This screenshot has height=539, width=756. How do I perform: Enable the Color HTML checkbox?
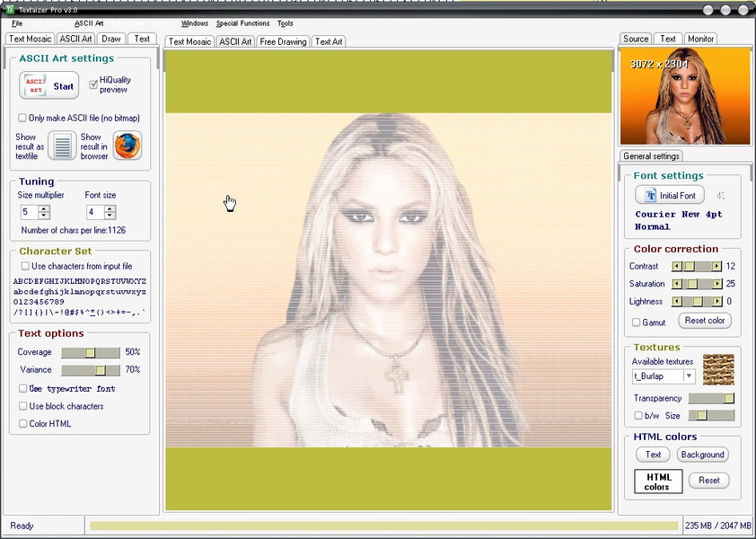pos(23,424)
